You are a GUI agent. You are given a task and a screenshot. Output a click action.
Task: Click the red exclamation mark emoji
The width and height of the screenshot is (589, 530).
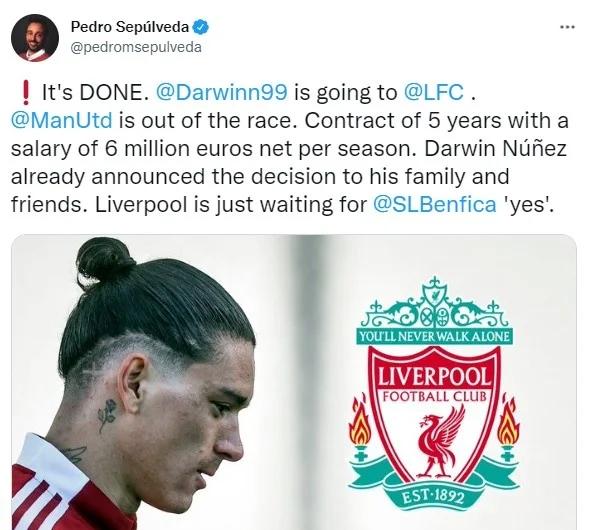pyautogui.click(x=26, y=93)
